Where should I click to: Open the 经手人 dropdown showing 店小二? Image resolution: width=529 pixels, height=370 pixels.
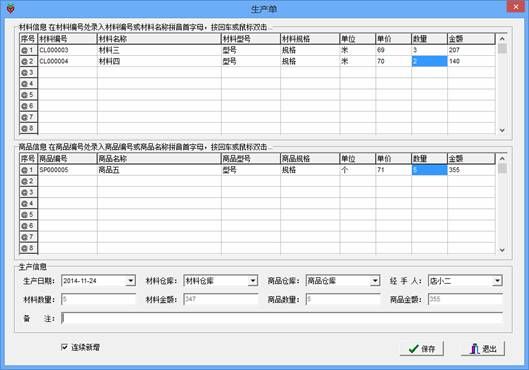click(497, 281)
